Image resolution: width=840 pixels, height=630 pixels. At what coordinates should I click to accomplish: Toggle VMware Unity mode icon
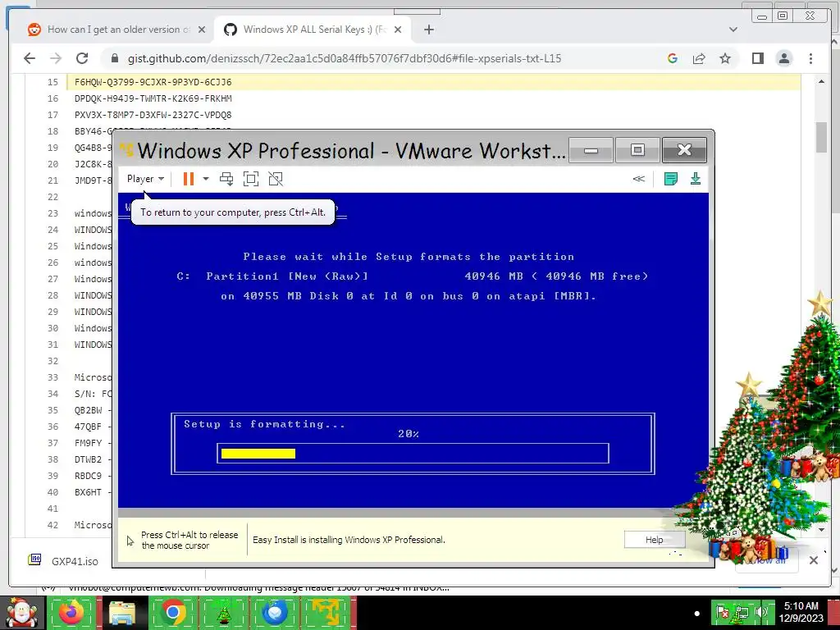(x=276, y=179)
